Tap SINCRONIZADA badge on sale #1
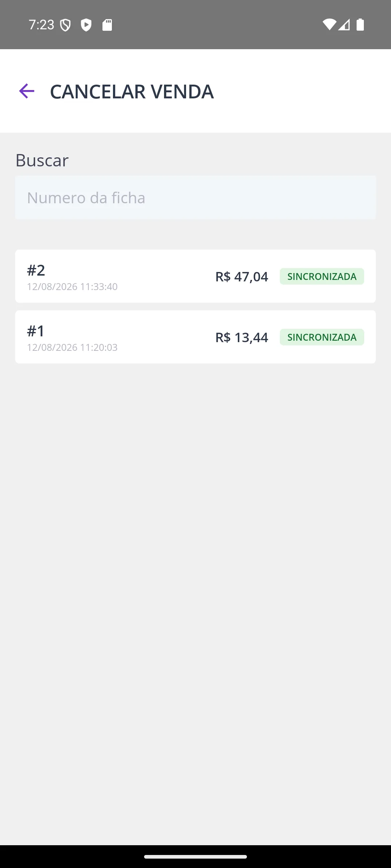391x868 pixels. pyautogui.click(x=322, y=337)
